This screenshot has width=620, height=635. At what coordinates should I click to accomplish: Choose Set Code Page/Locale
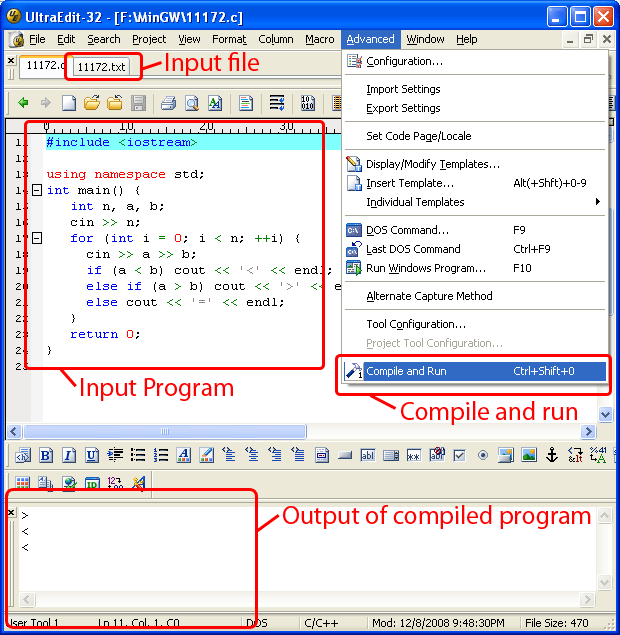click(475, 136)
